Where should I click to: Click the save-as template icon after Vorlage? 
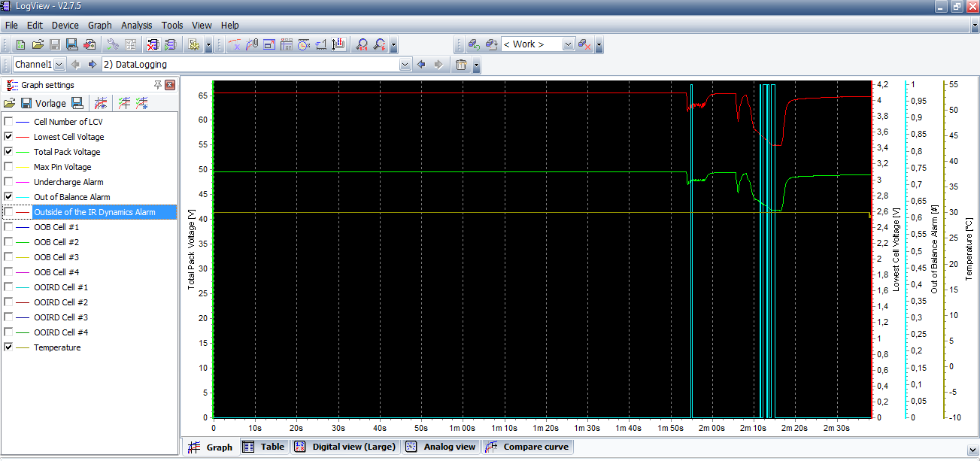(77, 103)
